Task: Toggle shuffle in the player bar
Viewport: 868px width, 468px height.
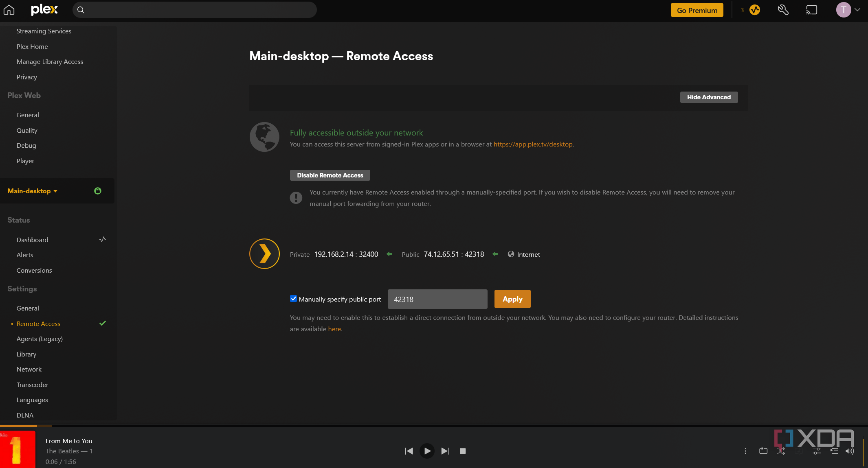Action: pyautogui.click(x=781, y=451)
